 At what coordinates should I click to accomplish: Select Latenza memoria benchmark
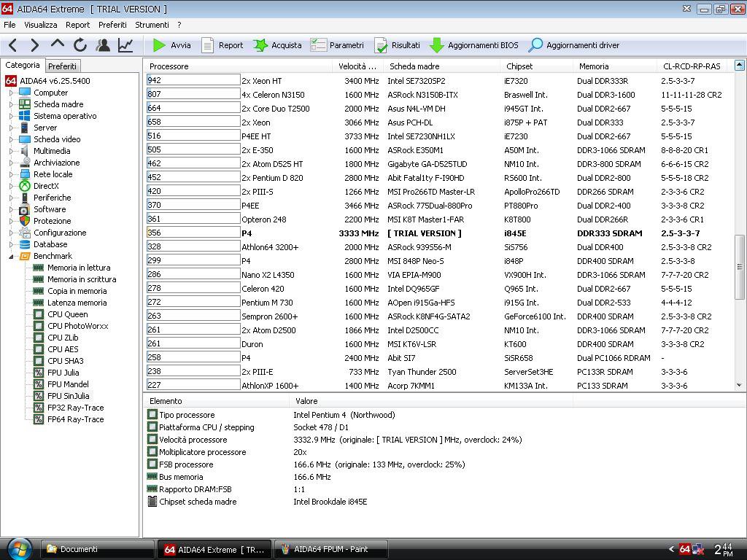pyautogui.click(x=77, y=303)
